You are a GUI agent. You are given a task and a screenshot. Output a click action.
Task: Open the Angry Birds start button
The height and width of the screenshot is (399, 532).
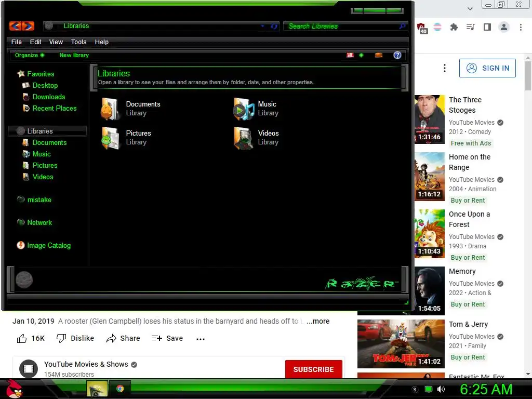[x=15, y=389]
